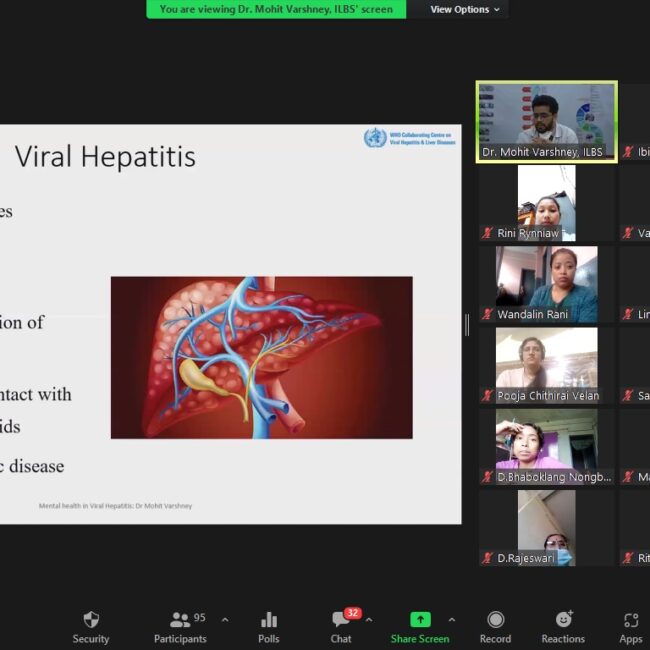
Task: Expand the arrow next to Chat
Action: [369, 619]
